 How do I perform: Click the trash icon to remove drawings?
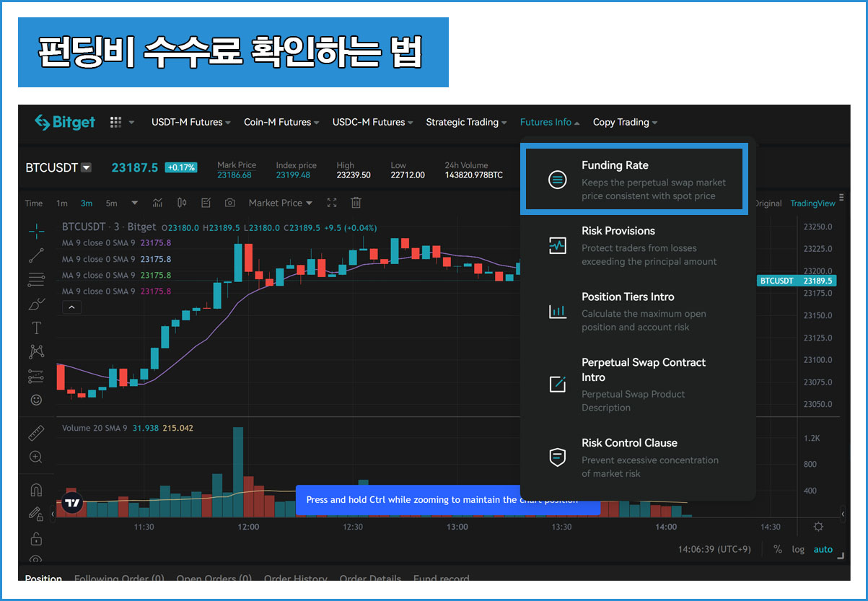[x=356, y=203]
